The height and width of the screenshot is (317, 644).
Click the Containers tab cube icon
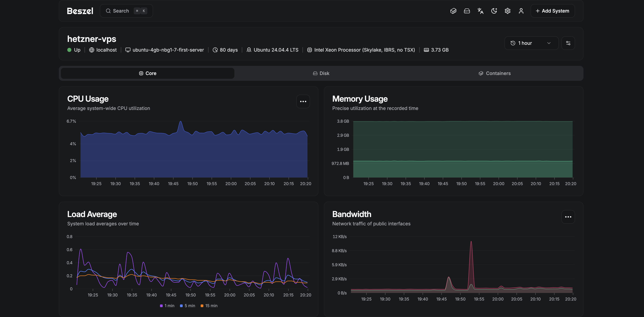pos(481,73)
